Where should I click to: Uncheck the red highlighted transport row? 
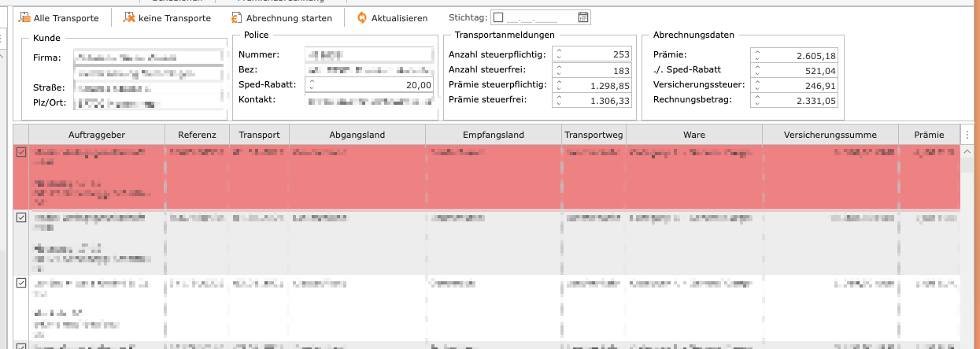21,153
